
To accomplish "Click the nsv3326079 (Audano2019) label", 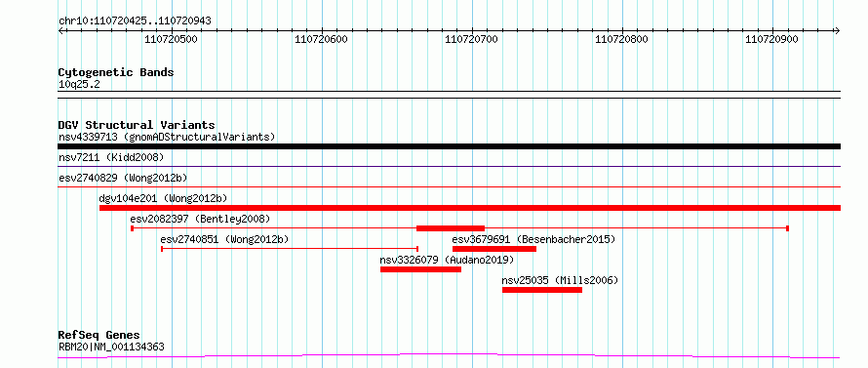I will [447, 260].
